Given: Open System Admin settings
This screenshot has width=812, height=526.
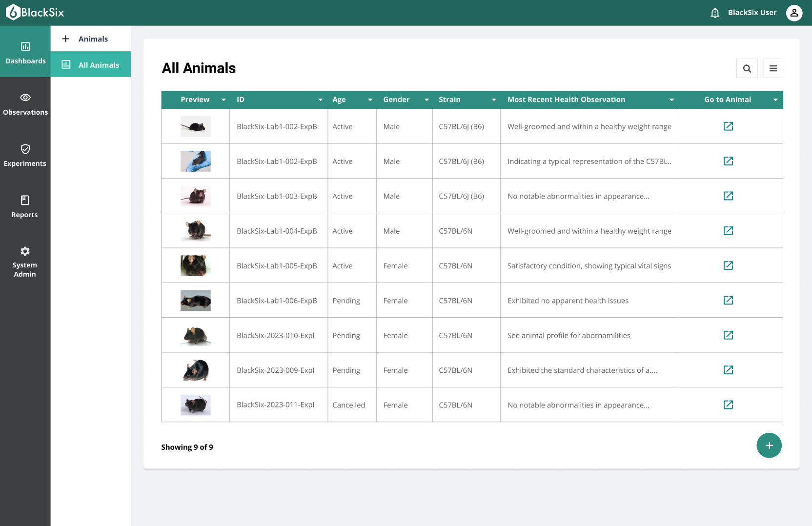Looking at the screenshot, I should click(25, 262).
